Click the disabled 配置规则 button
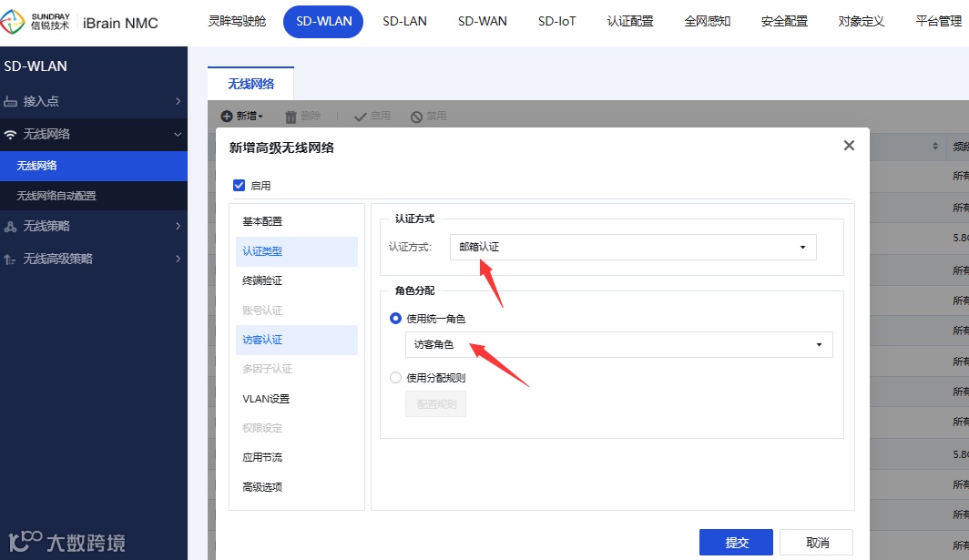969x560 pixels. tap(435, 404)
